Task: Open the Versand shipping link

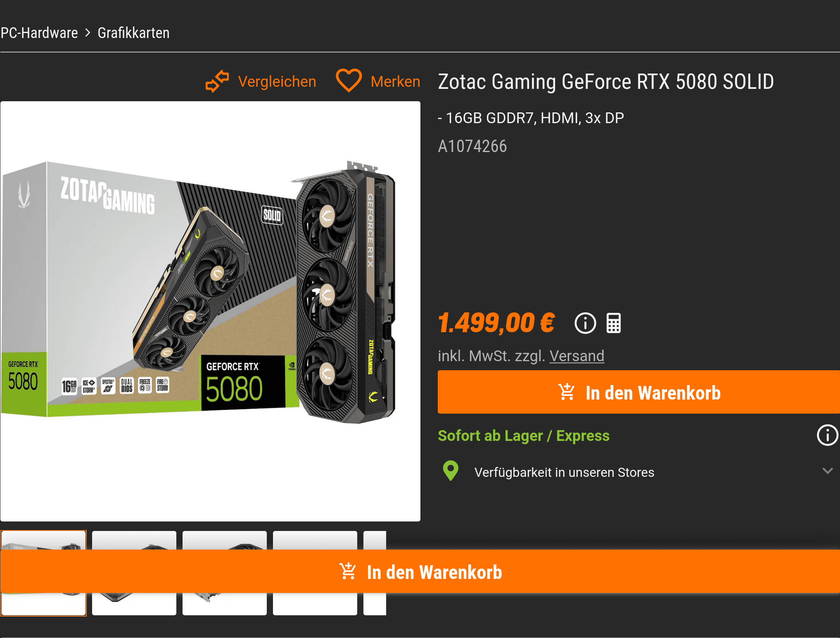Action: click(577, 356)
